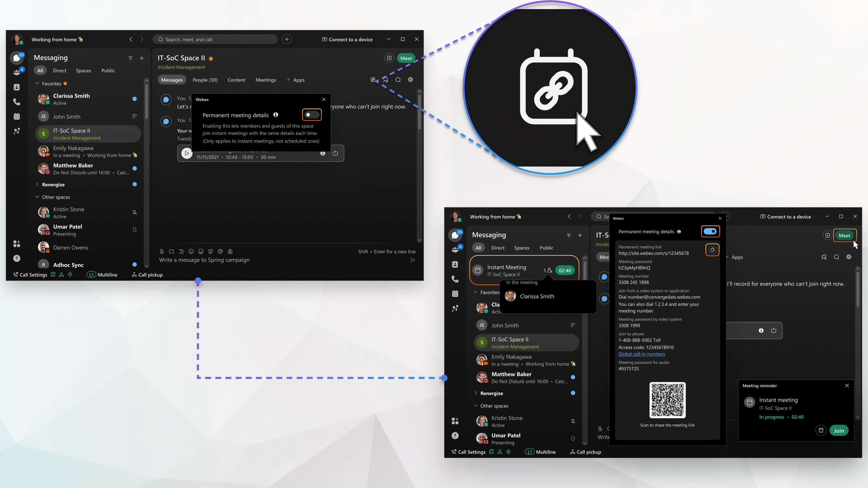Click snooze alarm icon in Meeting reminder
Viewport: 868px width, 488px height.
click(x=821, y=430)
